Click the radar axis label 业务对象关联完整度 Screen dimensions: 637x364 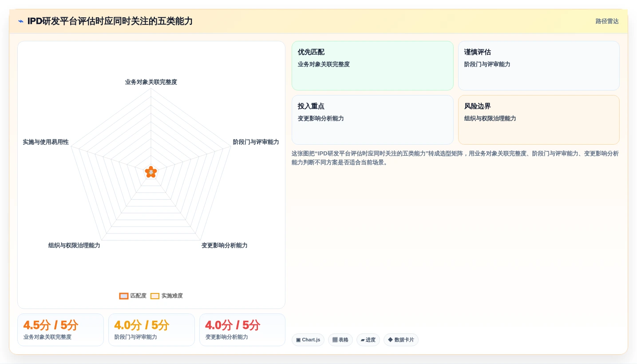151,82
